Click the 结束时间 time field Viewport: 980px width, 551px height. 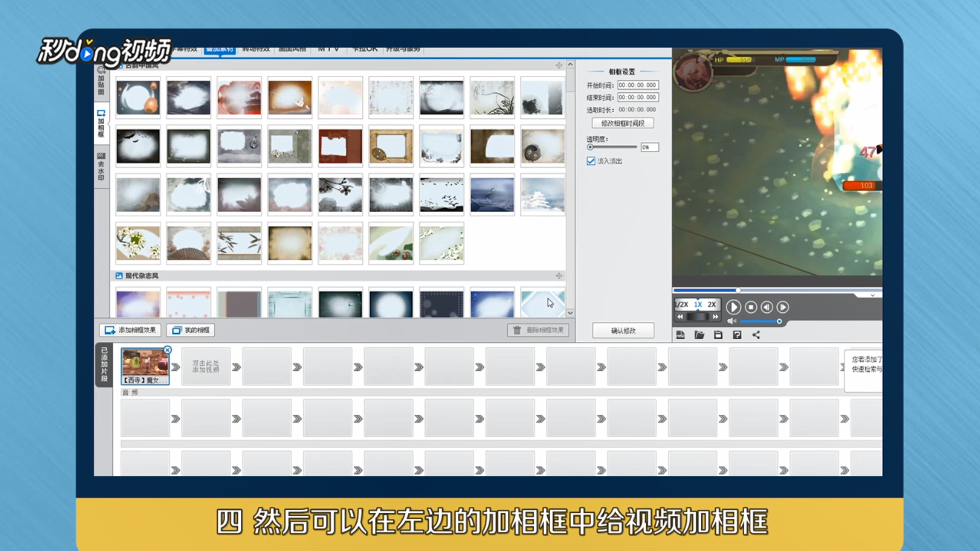click(638, 97)
